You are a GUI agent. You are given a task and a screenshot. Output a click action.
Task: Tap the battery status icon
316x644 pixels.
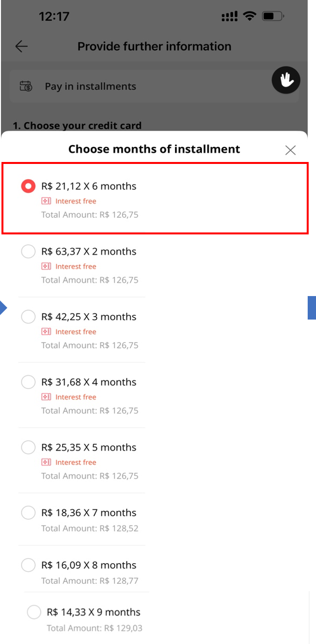coord(271,16)
